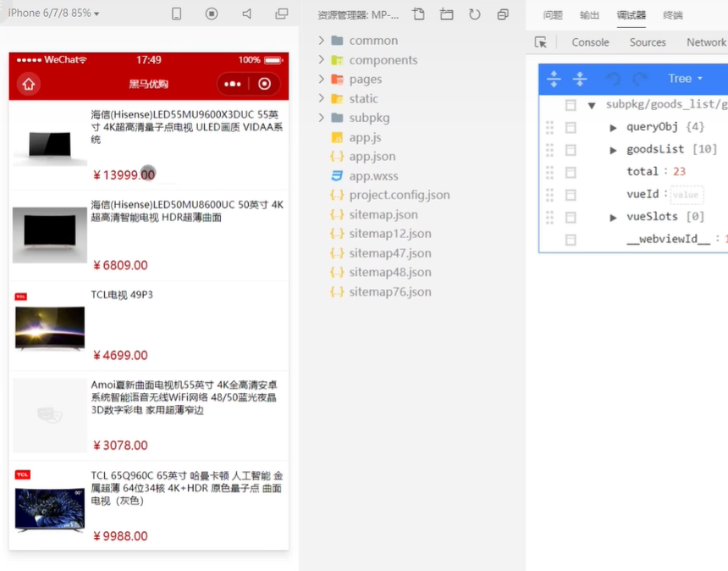Expand the static folder
Image resolution: width=728 pixels, height=571 pixels.
(x=322, y=98)
